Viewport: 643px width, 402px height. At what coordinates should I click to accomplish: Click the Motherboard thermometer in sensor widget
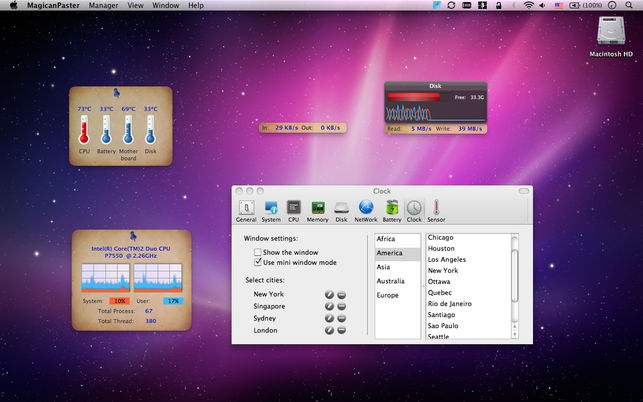coord(128,129)
